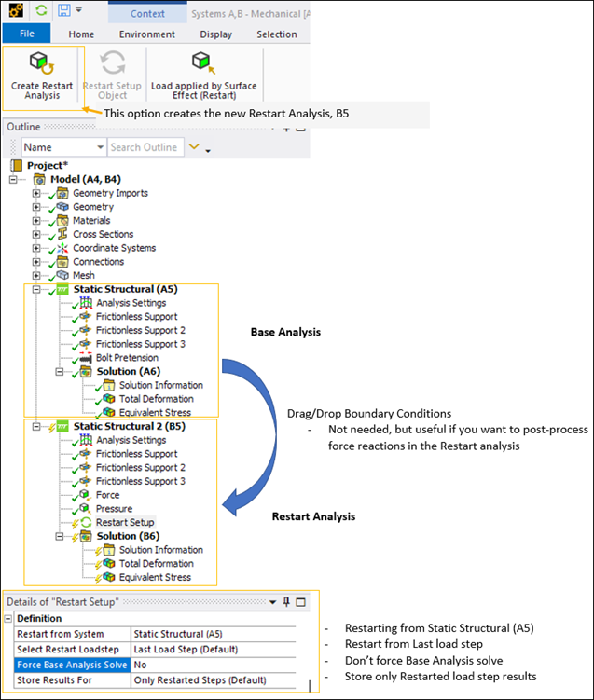Viewport: 594px width, 700px height.
Task: Select Frictionless Support 3 under Static Structural 2 (B5)
Action: coord(140,481)
